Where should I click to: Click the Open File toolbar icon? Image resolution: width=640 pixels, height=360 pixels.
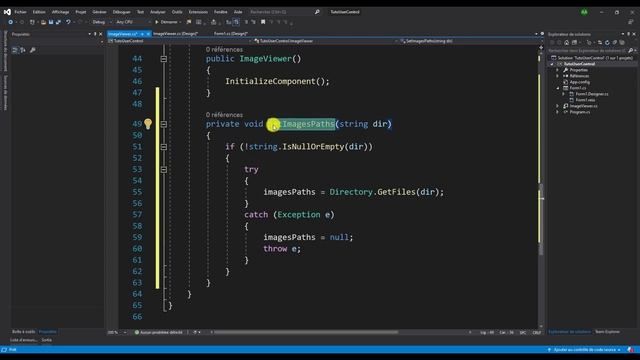tap(43, 22)
